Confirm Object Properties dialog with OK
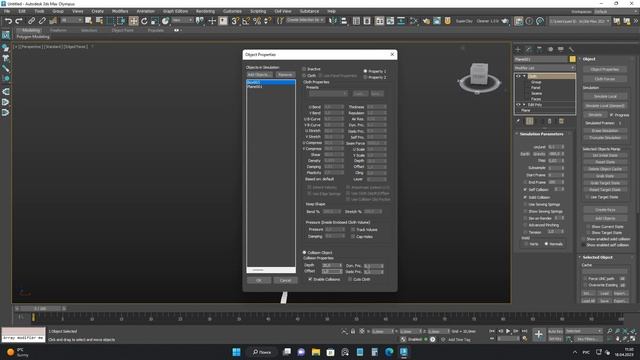The image size is (640, 360). coord(259,280)
